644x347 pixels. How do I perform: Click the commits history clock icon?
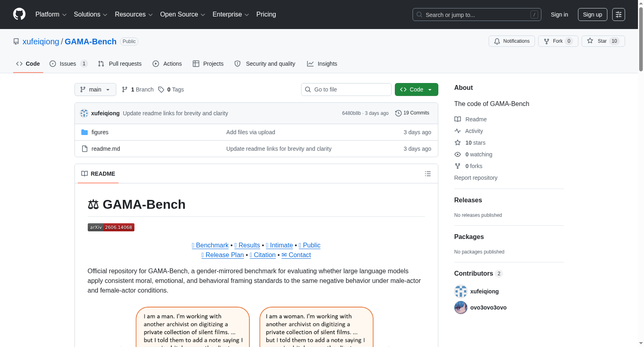pos(398,113)
